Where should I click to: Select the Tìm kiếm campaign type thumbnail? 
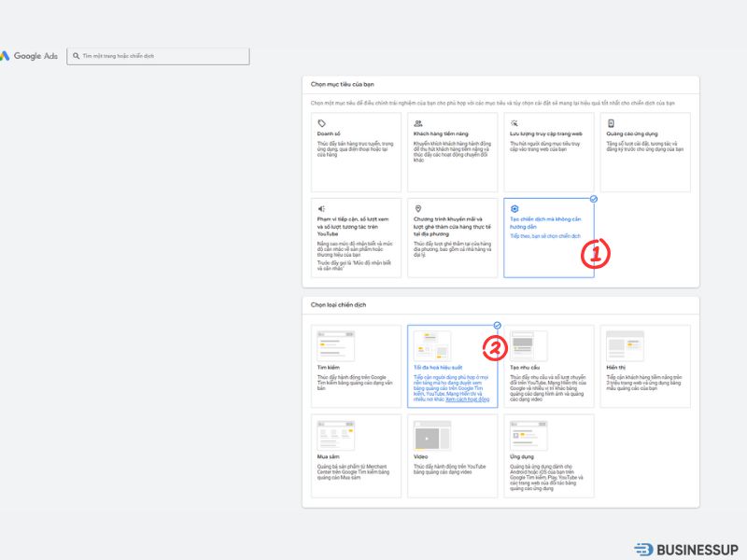click(x=334, y=345)
